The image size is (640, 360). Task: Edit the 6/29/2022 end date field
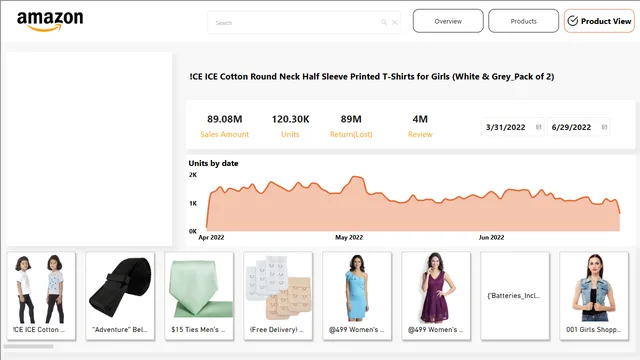(578, 127)
